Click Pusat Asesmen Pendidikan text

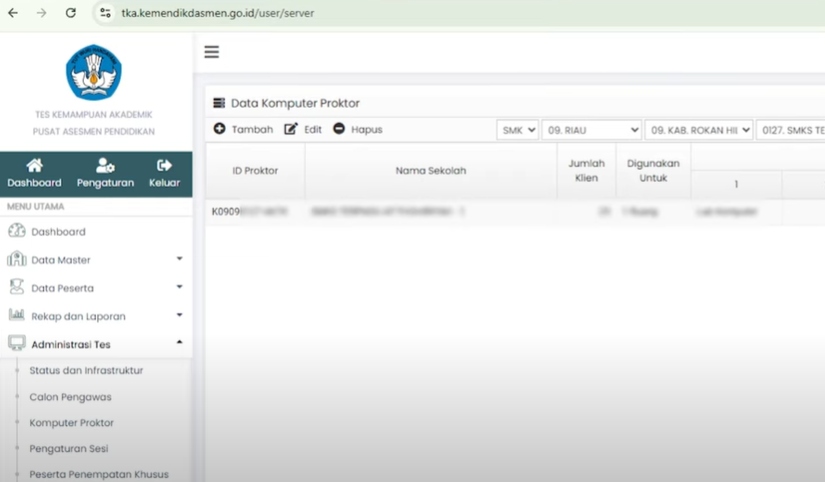[94, 131]
